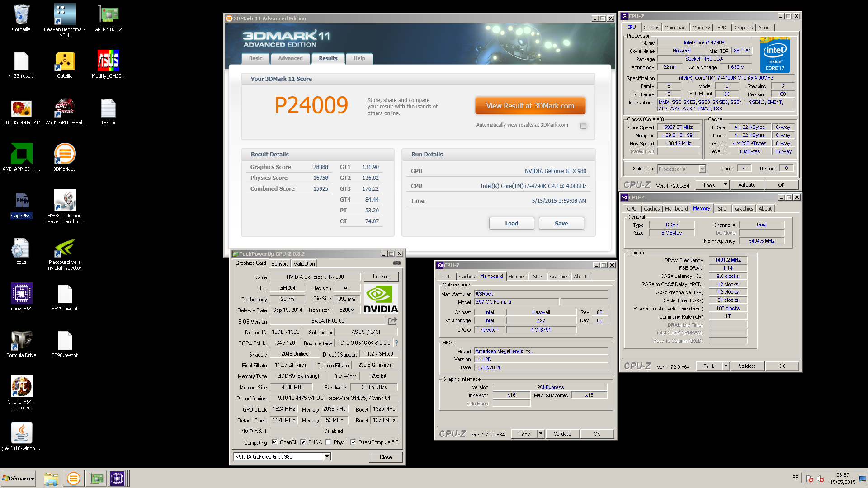Open the jre-6u18 Java installer icon

pos(21,437)
